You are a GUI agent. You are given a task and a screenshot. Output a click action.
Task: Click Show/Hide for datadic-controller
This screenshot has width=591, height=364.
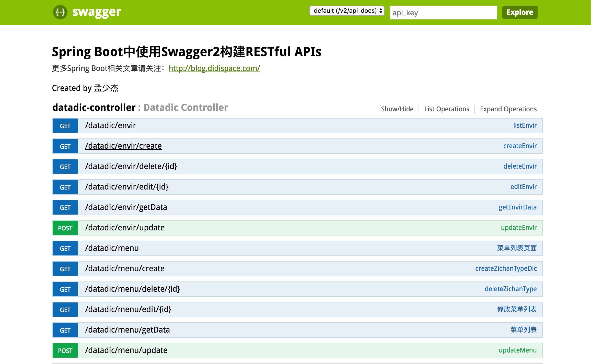tap(397, 109)
